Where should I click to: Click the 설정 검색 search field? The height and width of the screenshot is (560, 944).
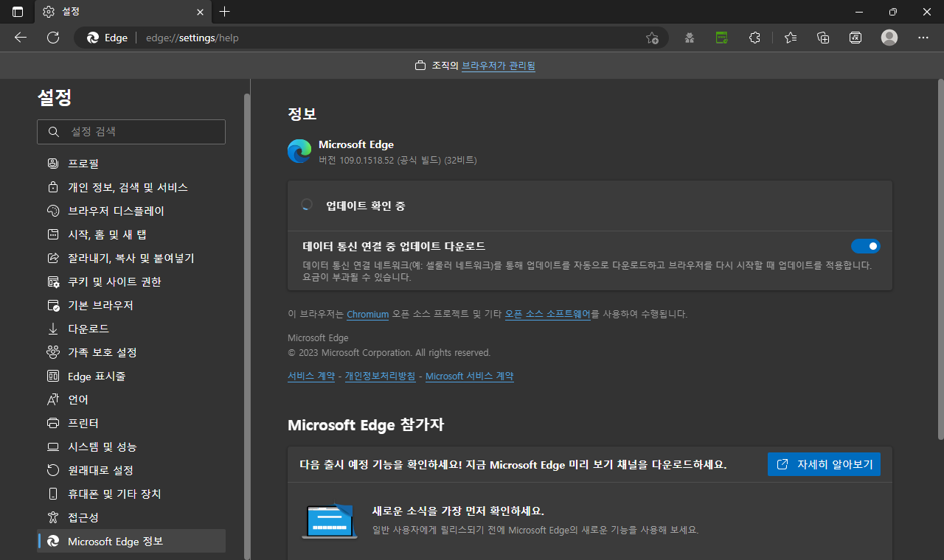[131, 132]
